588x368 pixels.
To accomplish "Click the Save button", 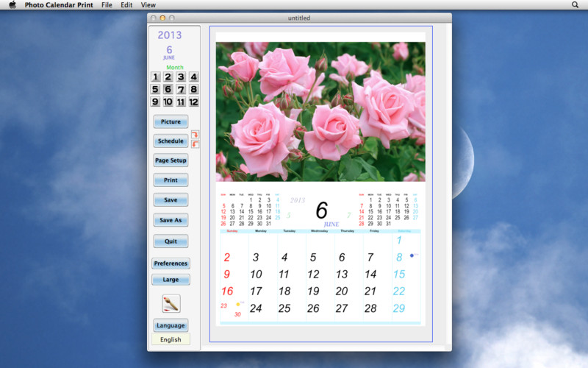I will coord(171,200).
